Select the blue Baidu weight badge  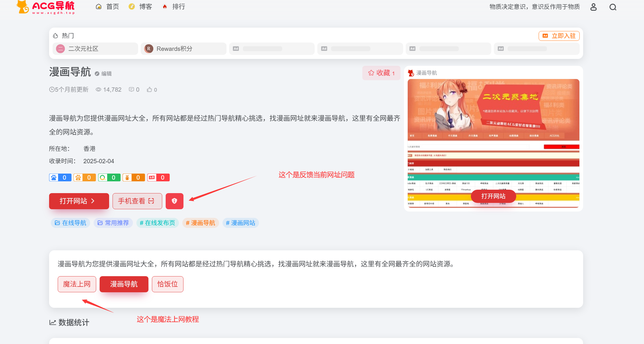pyautogui.click(x=60, y=177)
